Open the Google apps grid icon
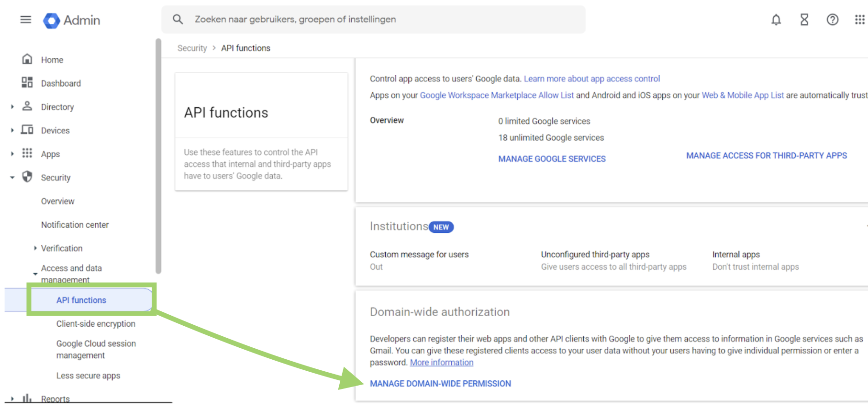 (860, 20)
